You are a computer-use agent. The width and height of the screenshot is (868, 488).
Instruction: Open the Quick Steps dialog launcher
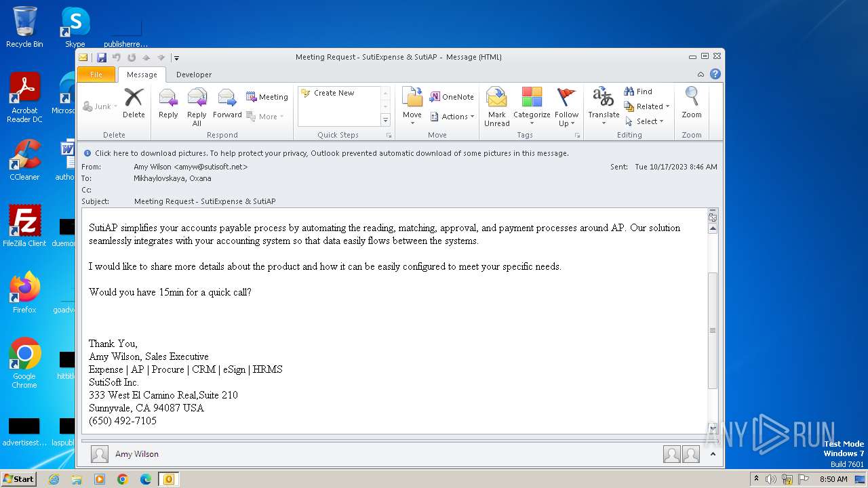pos(389,136)
